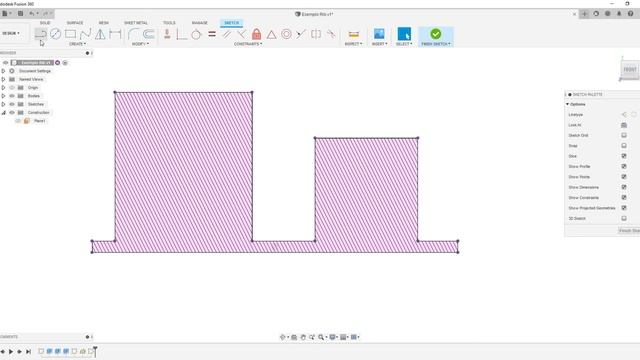
Task: Toggle visibility of Sketches folder
Action: [x=12, y=104]
